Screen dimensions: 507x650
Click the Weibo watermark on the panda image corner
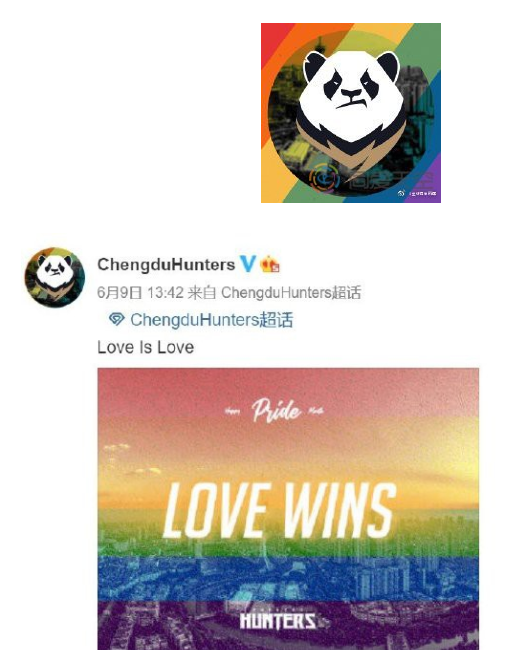417,194
